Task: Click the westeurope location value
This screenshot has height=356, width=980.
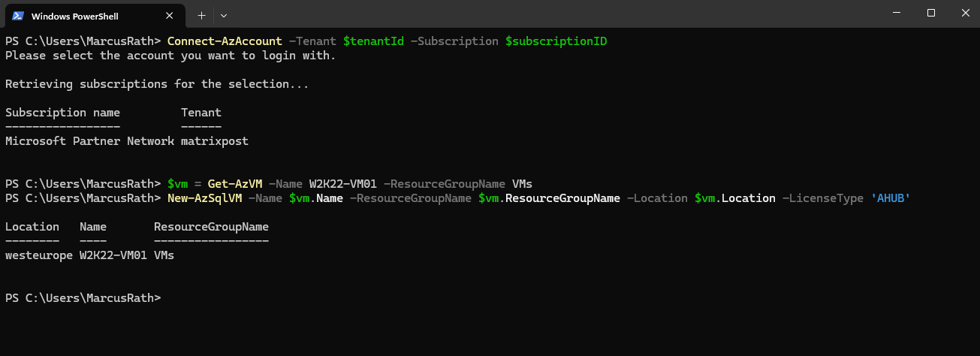Action: (39, 255)
